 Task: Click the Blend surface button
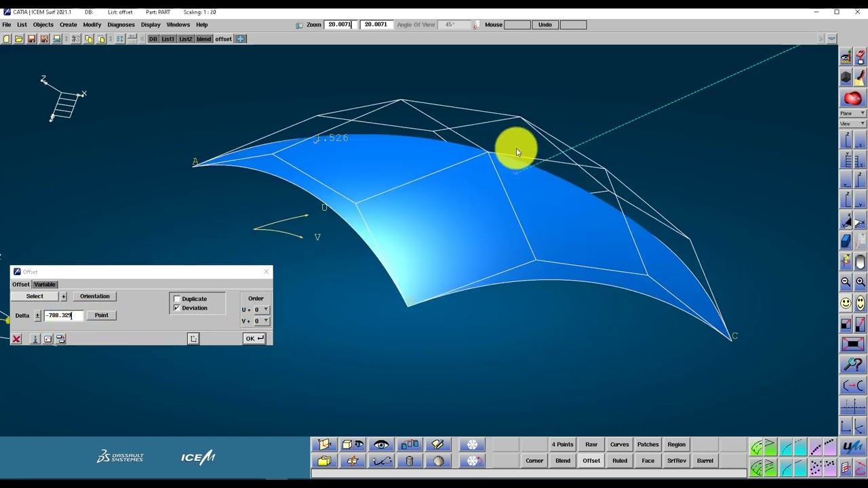tap(563, 461)
